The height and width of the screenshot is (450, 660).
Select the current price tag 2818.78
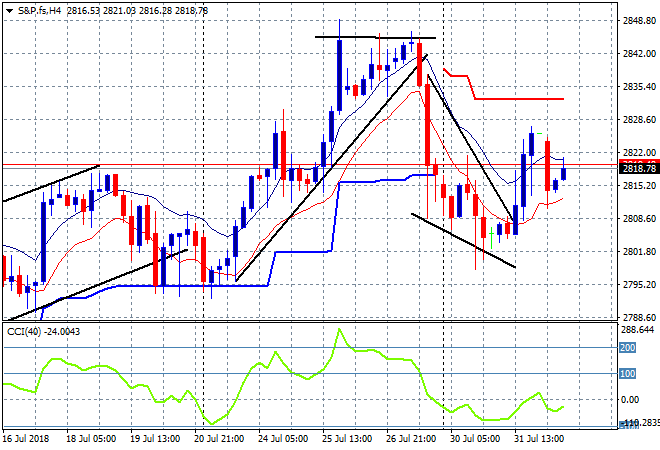pyautogui.click(x=639, y=169)
